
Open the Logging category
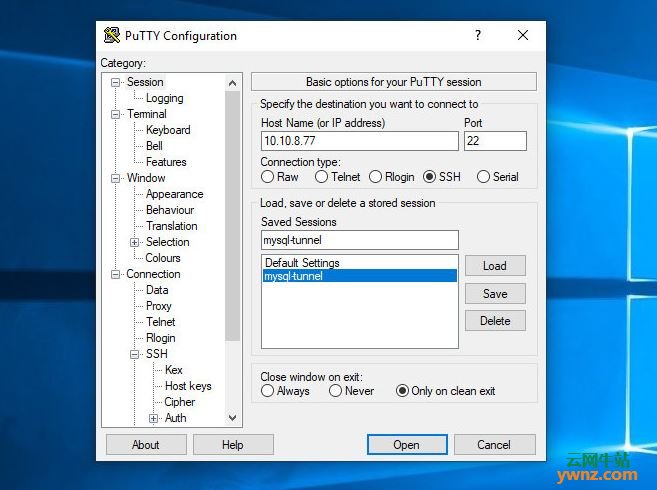point(165,98)
